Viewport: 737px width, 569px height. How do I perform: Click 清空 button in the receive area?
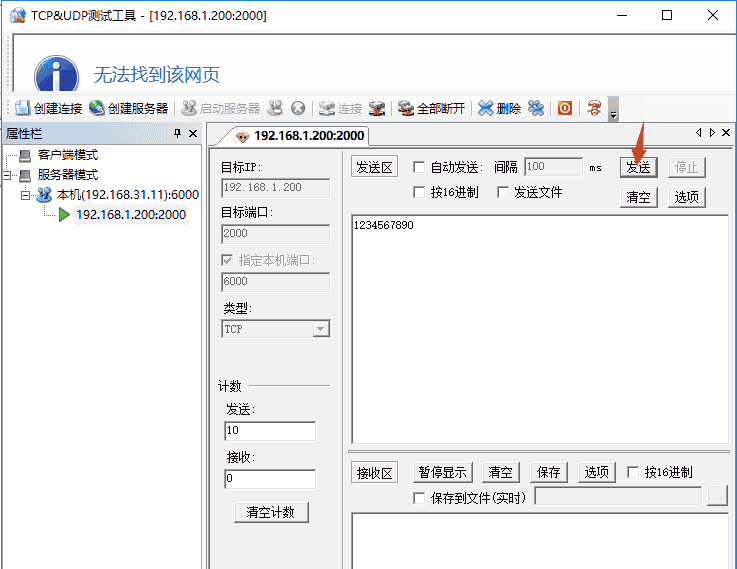(501, 472)
